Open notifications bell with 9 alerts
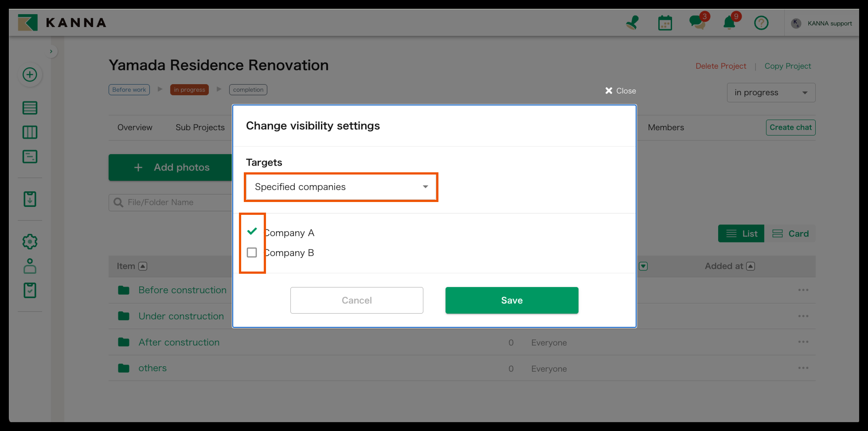Viewport: 868px width, 431px height. [x=729, y=23]
